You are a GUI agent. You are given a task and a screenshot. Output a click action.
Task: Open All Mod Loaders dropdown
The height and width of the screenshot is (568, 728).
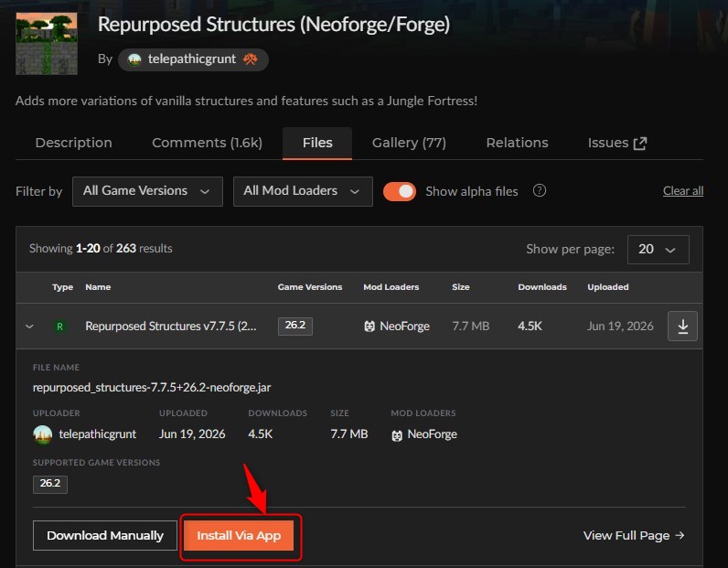point(303,191)
